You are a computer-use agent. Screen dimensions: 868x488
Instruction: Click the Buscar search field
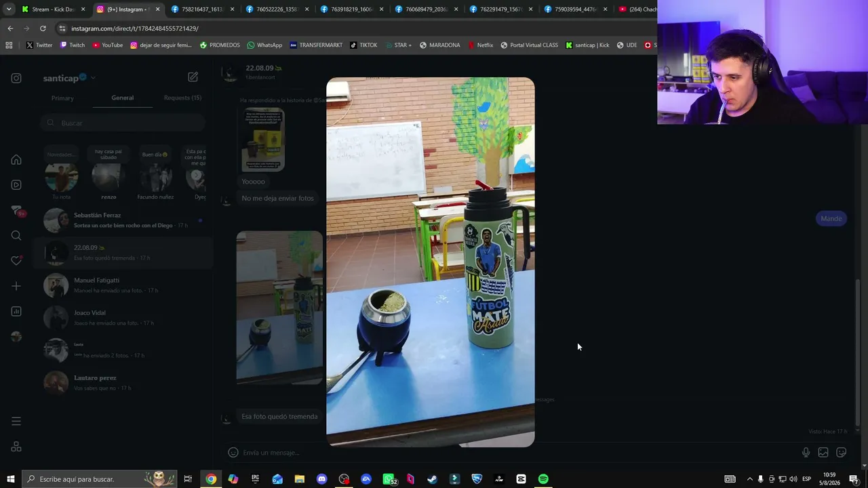click(122, 123)
